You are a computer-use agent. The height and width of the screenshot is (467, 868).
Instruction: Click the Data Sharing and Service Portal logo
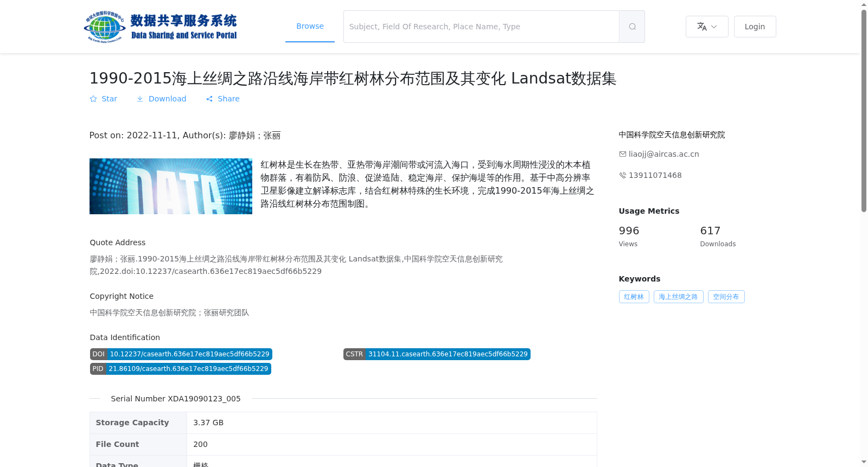(x=161, y=27)
